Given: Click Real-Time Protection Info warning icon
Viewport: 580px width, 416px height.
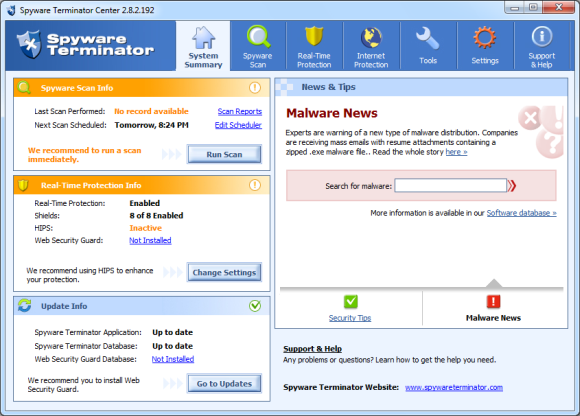Looking at the screenshot, I should [x=254, y=185].
